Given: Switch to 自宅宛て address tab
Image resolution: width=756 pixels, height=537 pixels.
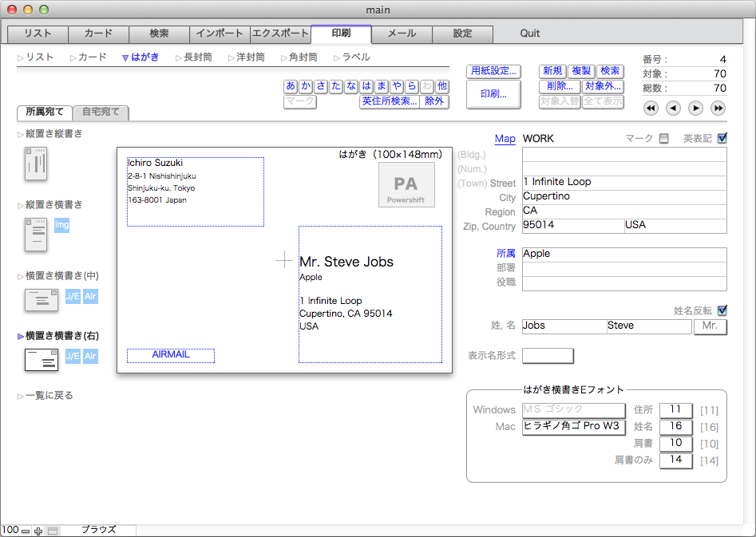Looking at the screenshot, I should coord(101,113).
